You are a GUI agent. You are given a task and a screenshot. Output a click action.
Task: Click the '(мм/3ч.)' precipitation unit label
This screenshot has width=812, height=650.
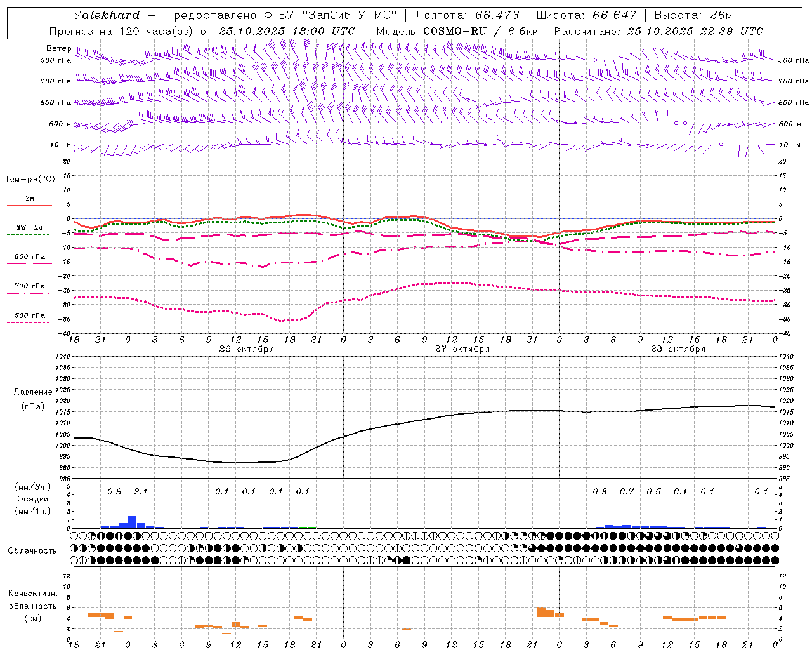(x=33, y=487)
